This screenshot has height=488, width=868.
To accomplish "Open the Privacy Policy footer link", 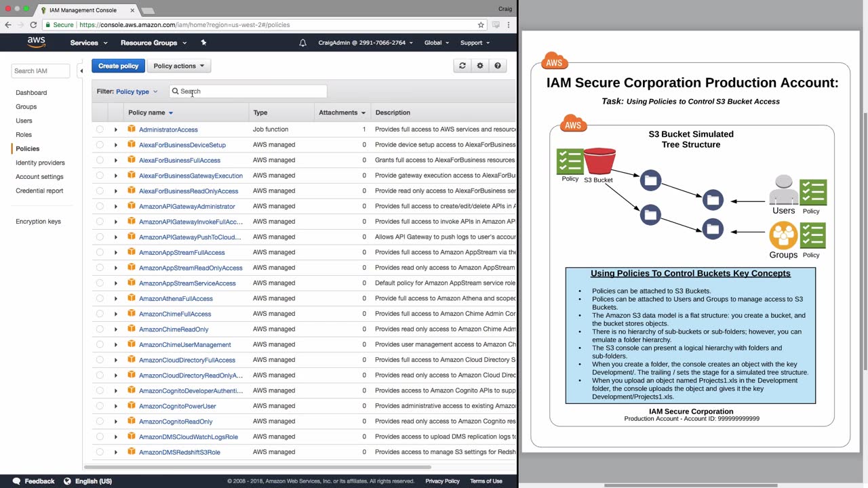I will pos(442,481).
